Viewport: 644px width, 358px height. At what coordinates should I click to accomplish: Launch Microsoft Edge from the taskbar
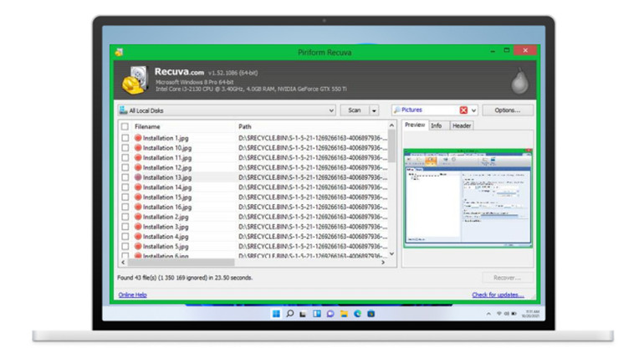pyautogui.click(x=357, y=314)
